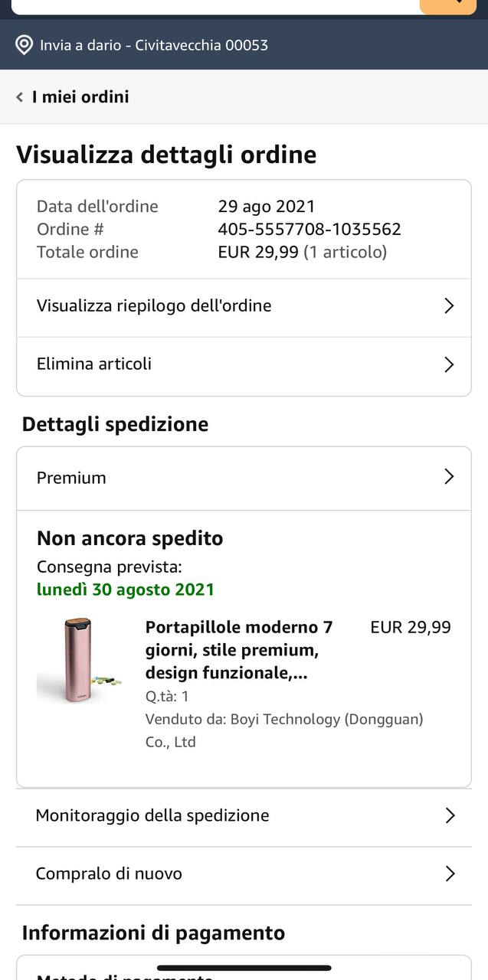Open the delivery address Invia a dario
Screen dimensions: 488x980
pos(153,45)
